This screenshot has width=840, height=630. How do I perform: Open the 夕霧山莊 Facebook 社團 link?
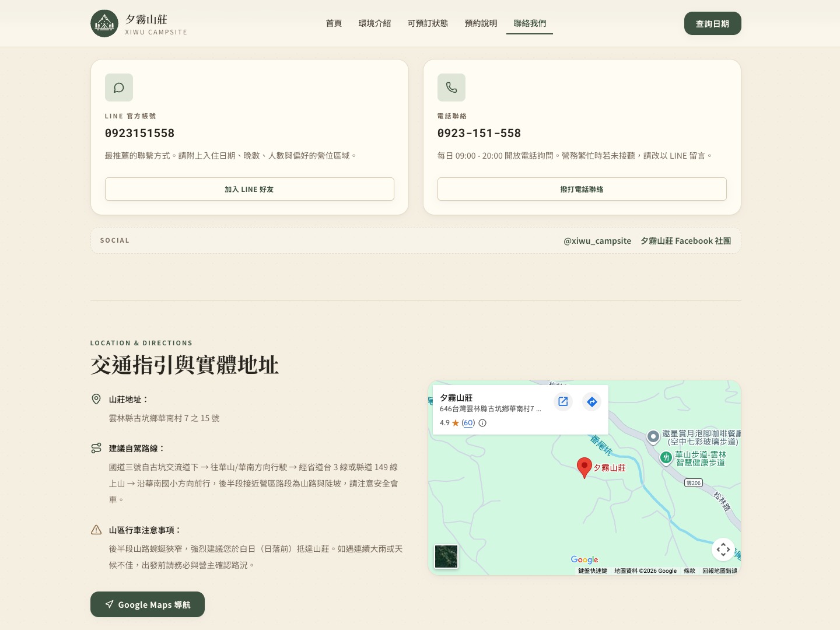coord(685,241)
